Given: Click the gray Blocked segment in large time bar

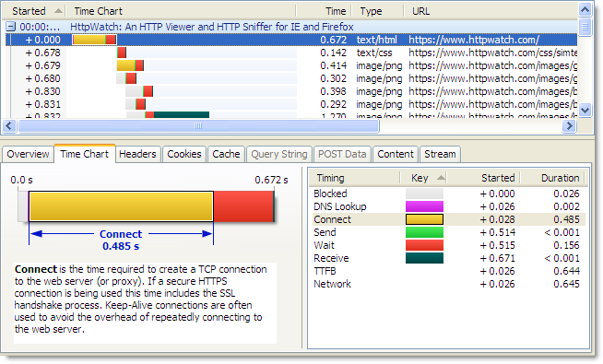Looking at the screenshot, I should pos(23,206).
